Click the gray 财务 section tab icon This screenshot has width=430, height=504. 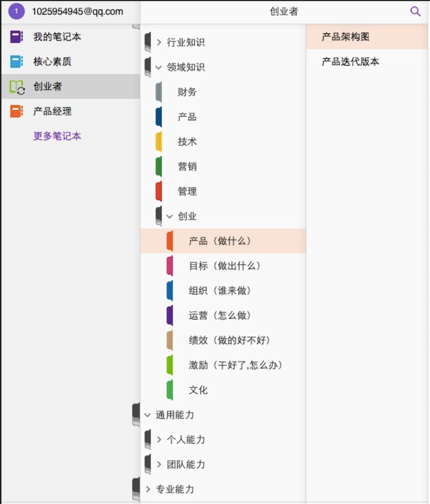pos(159,92)
